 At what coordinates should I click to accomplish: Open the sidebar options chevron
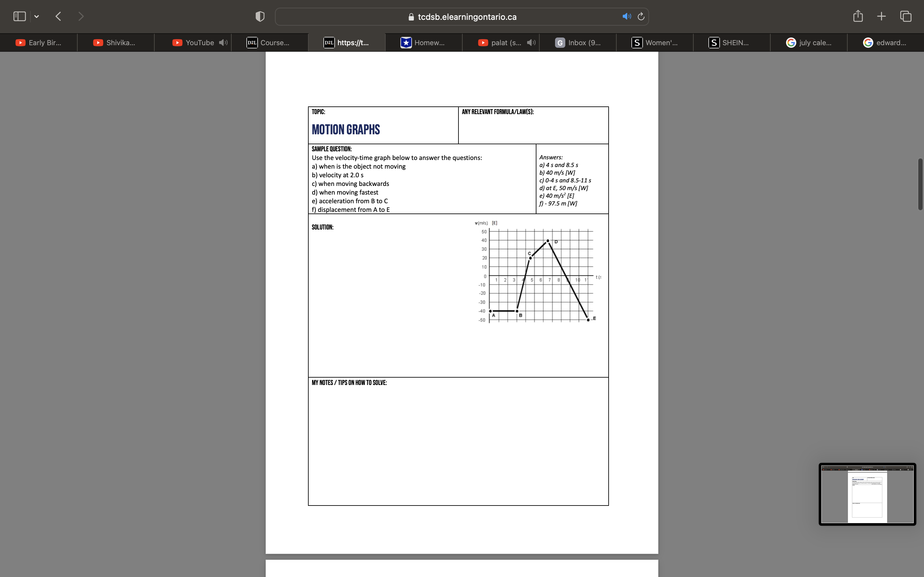click(37, 16)
